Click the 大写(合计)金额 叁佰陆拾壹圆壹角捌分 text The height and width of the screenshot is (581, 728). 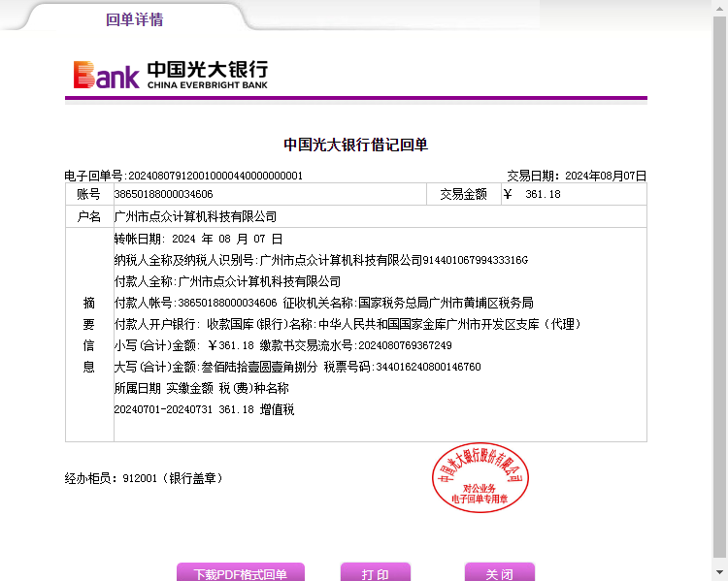click(x=215, y=367)
